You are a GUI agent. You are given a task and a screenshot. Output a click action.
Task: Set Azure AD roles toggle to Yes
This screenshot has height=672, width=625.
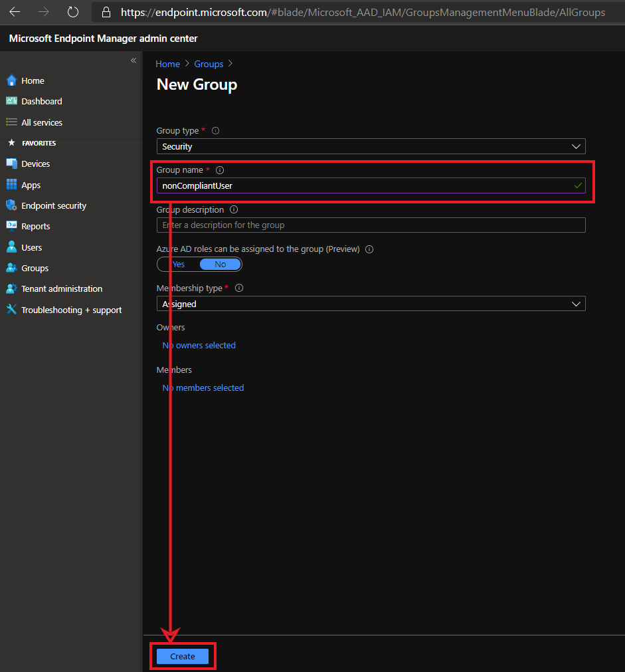(179, 265)
